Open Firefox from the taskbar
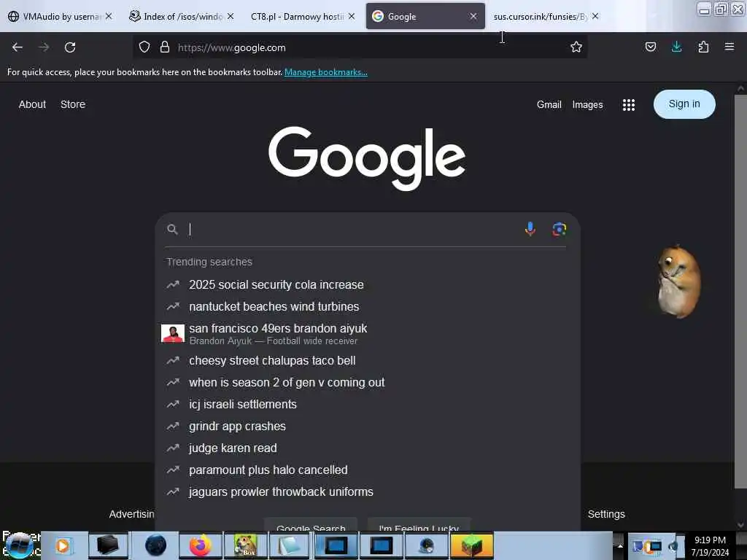Screen dimensions: 747x560 point(201,545)
